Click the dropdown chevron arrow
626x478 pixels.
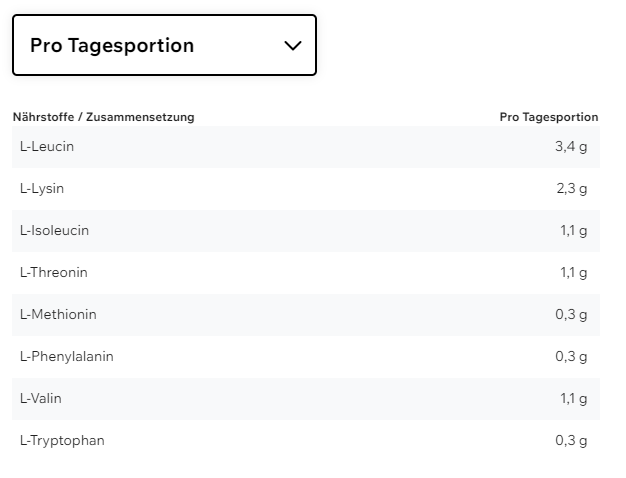click(293, 45)
